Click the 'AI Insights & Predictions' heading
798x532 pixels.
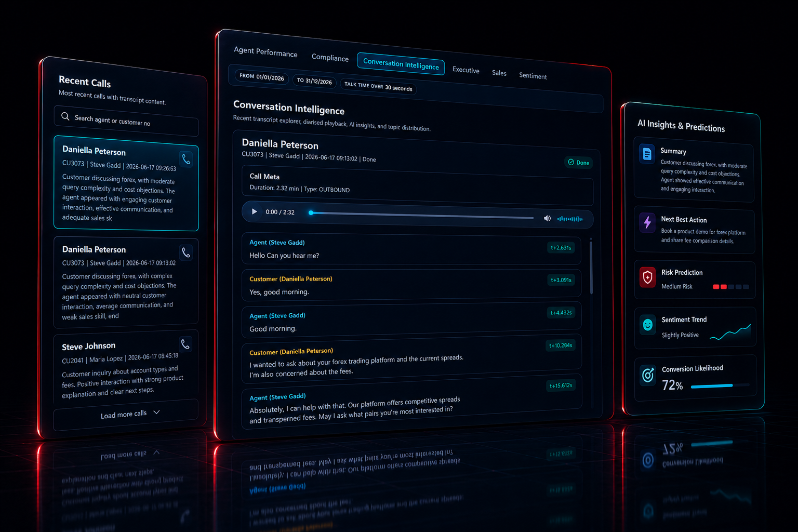click(x=681, y=125)
